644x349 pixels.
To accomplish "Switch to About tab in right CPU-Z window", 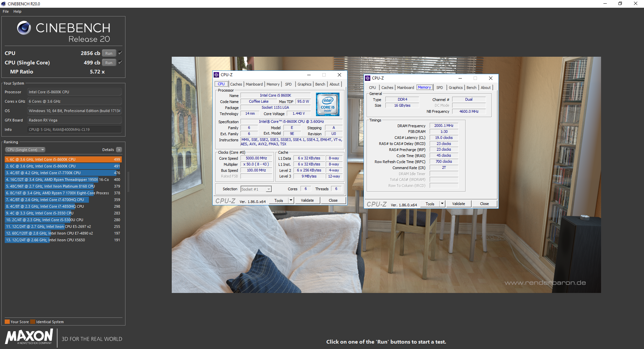I will coord(486,88).
